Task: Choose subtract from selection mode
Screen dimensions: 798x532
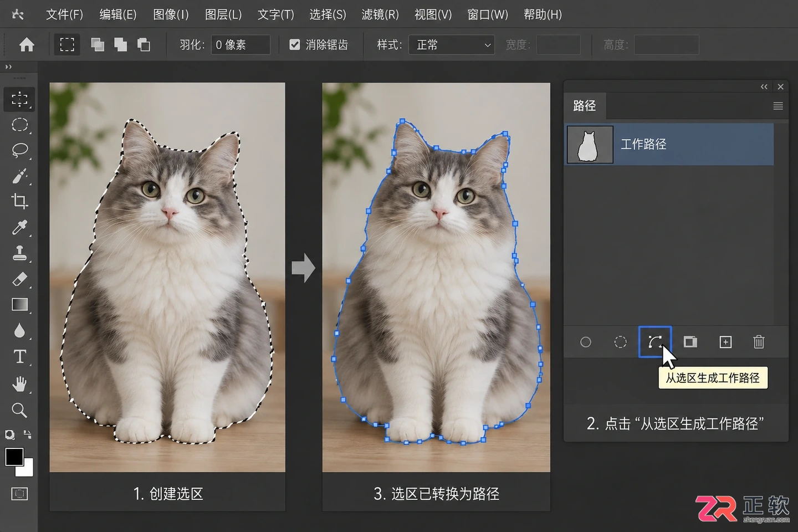Action: (x=120, y=45)
